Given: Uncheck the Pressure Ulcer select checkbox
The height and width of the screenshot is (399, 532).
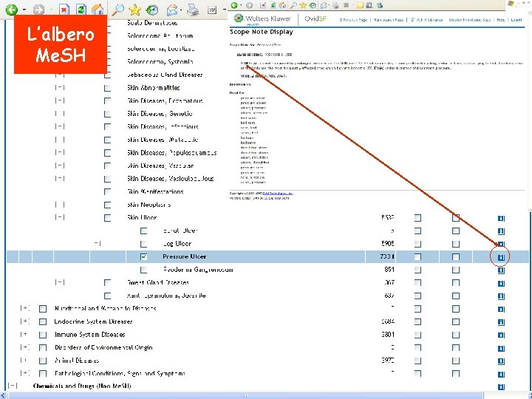Looking at the screenshot, I should pos(144,257).
